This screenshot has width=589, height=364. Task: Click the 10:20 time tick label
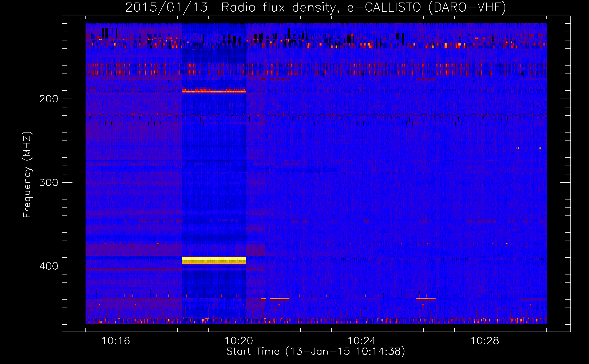point(239,341)
